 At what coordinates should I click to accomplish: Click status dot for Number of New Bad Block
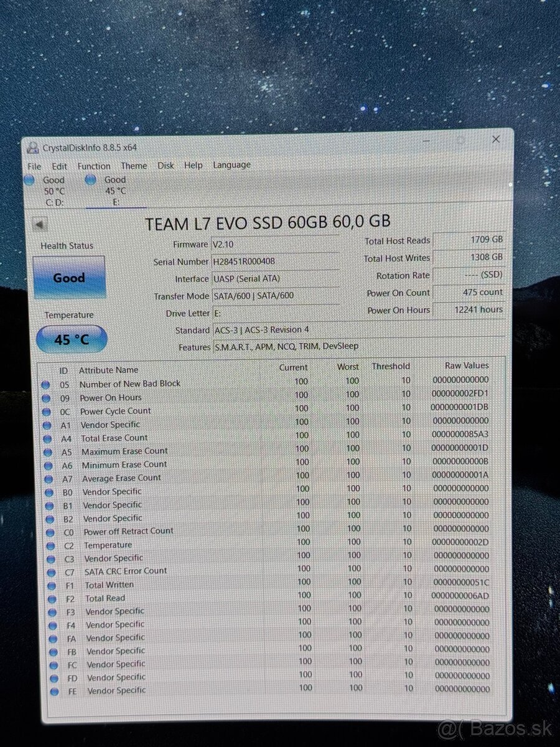coord(45,385)
